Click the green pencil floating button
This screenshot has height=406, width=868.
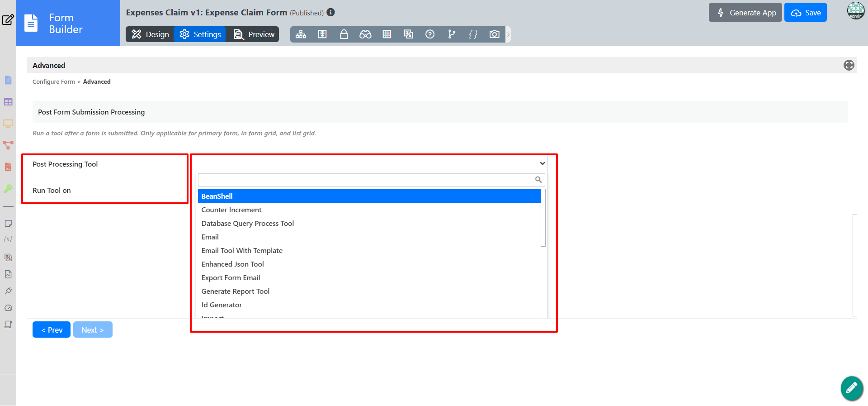coord(852,388)
